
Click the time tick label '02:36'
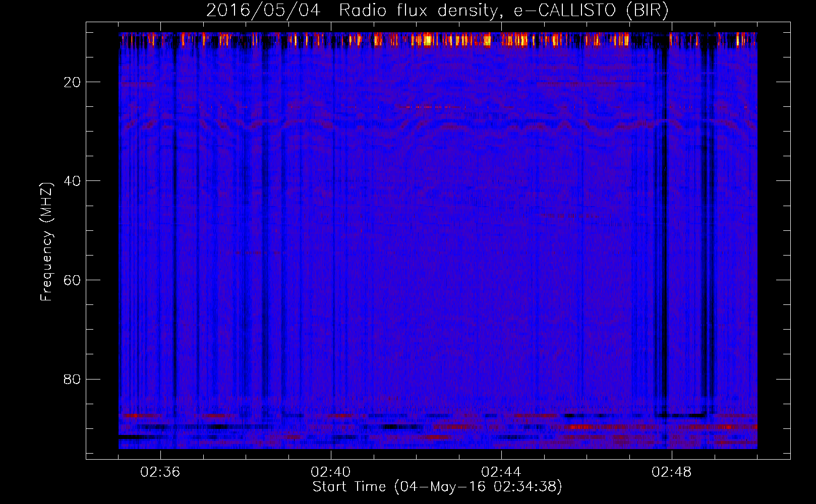tap(160, 472)
